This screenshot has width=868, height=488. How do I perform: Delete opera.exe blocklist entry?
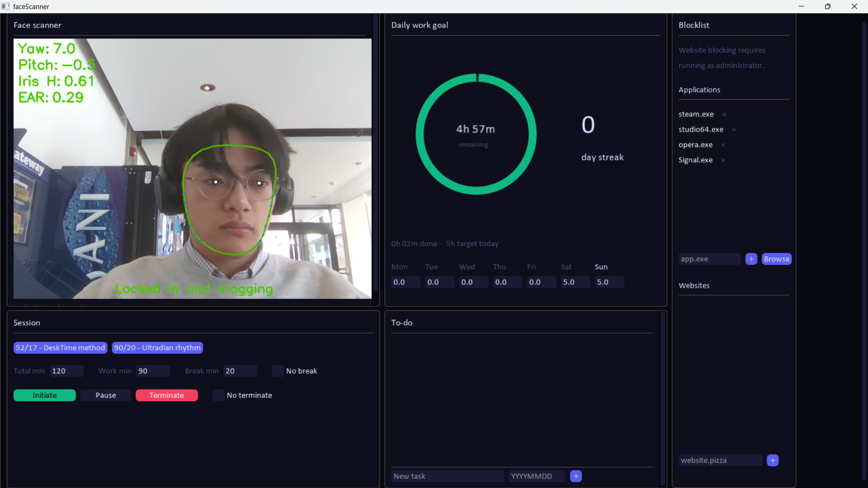[x=723, y=145]
